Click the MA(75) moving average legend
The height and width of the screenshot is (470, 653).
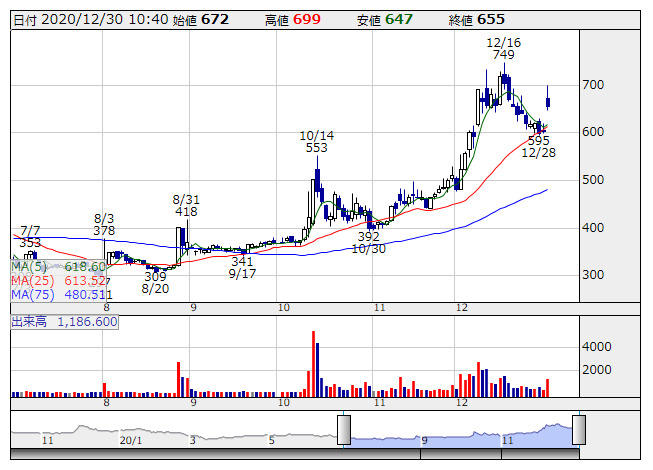[60, 295]
